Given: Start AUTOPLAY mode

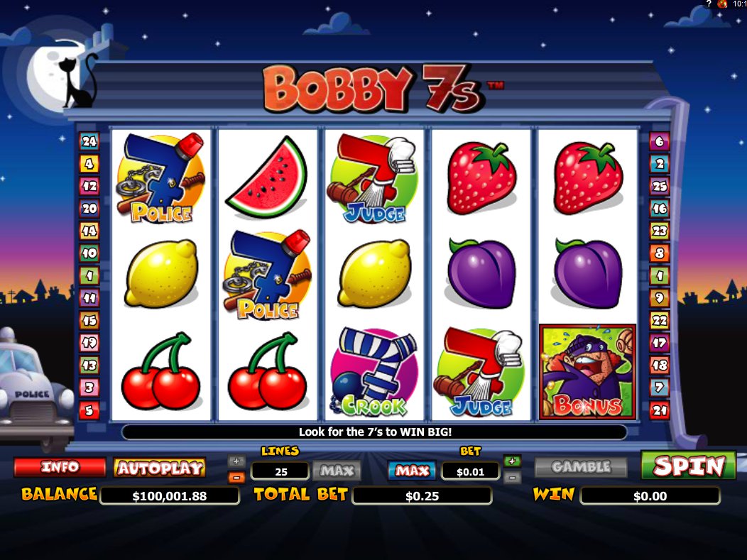Looking at the screenshot, I should pyautogui.click(x=160, y=468).
